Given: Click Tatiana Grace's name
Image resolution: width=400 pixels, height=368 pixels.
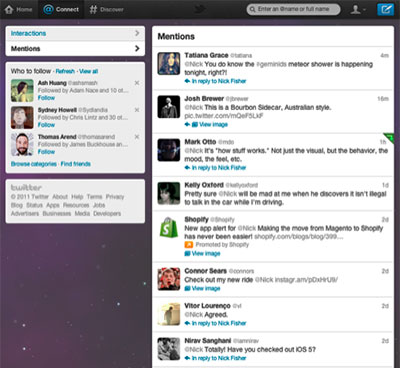Looking at the screenshot, I should pos(206,55).
